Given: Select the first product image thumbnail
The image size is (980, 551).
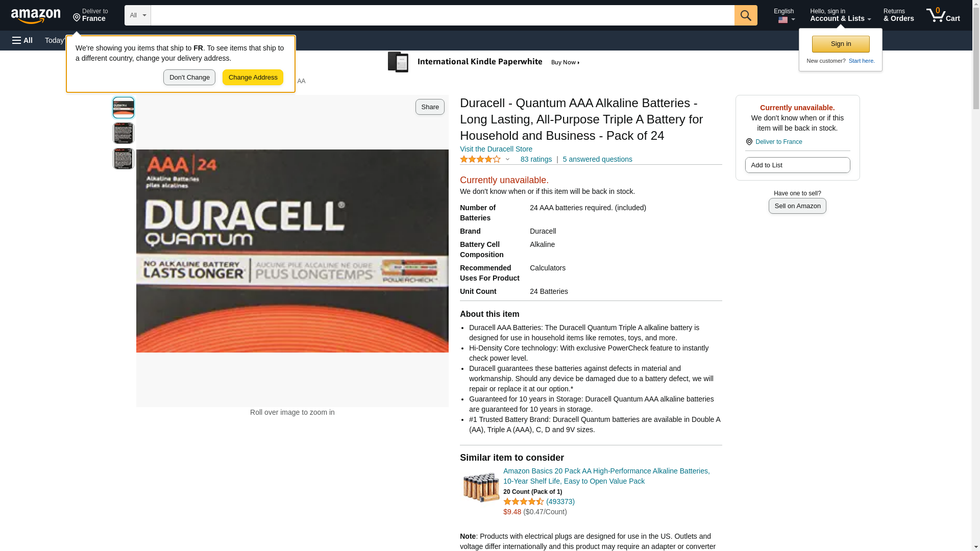Looking at the screenshot, I should (124, 108).
